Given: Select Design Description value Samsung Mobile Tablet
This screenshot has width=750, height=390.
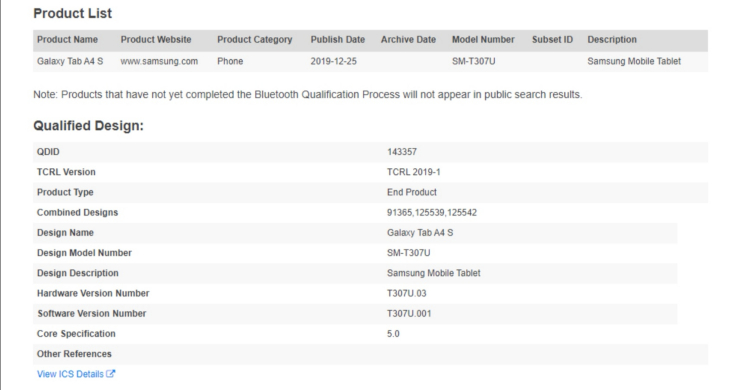Looking at the screenshot, I should [433, 273].
